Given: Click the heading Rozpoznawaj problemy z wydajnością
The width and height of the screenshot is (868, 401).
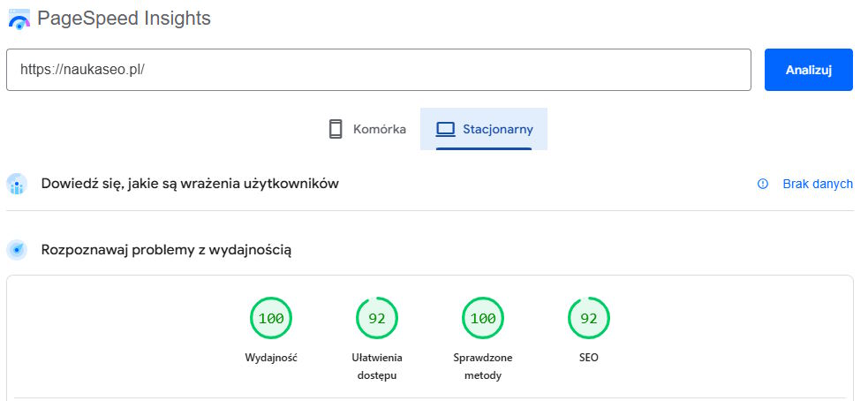Looking at the screenshot, I should 167,250.
